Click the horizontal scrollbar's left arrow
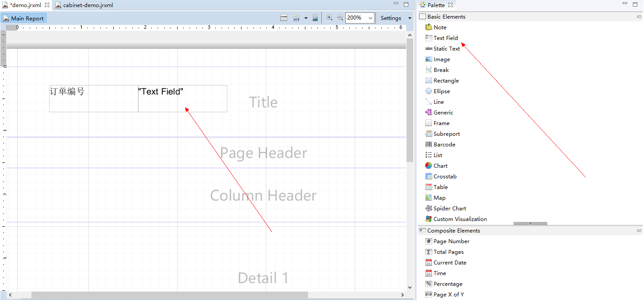644x300 pixels. tap(10, 295)
